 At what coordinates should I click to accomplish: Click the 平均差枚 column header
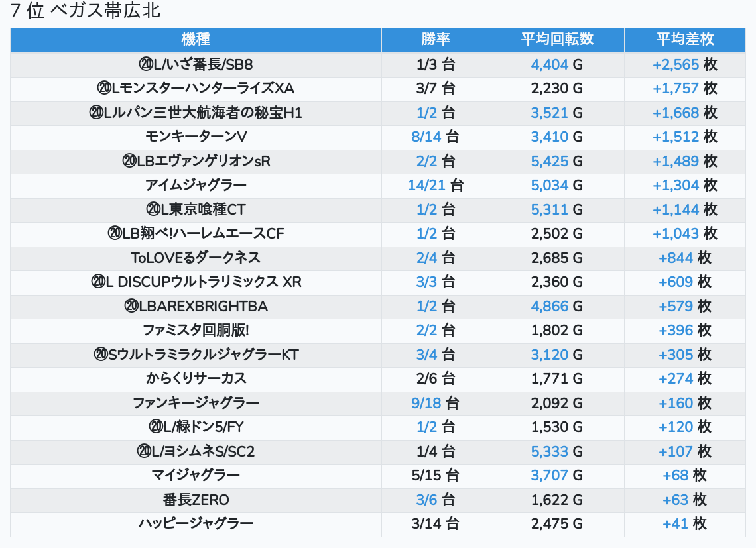pyautogui.click(x=684, y=40)
